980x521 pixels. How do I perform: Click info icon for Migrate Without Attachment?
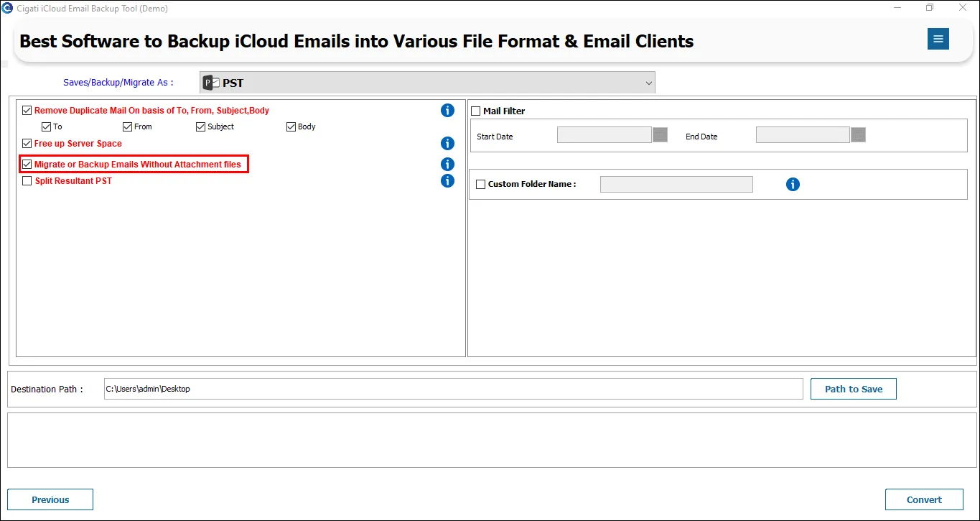(447, 165)
